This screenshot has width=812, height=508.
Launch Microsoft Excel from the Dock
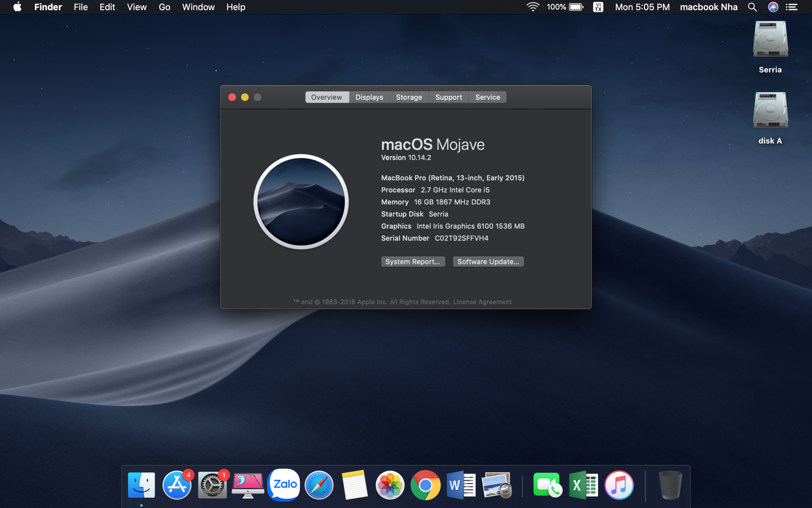[x=583, y=485]
